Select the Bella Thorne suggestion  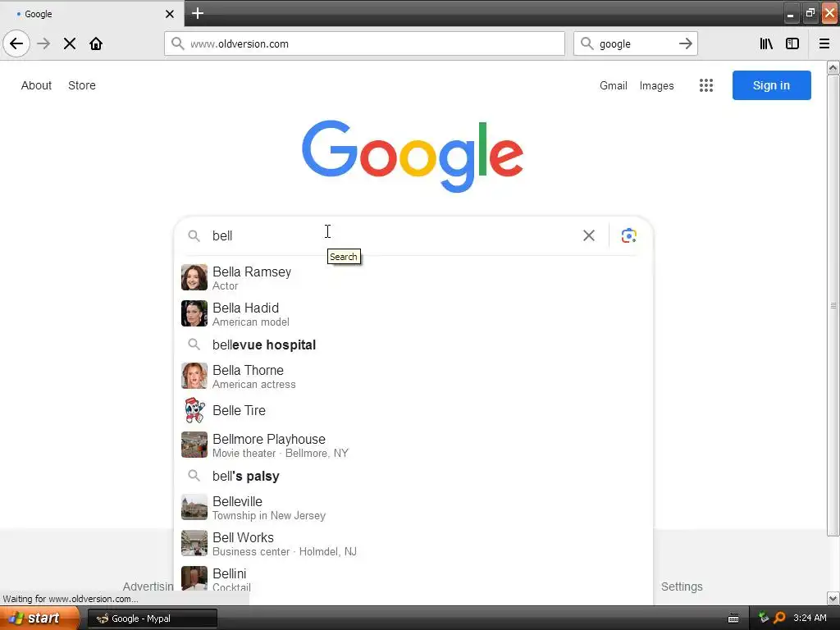pos(413,376)
